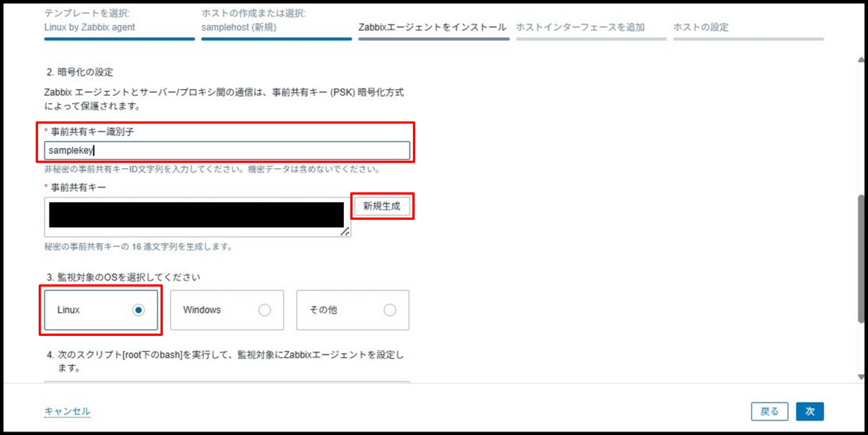Select the その他 OS radio button
Image resolution: width=868 pixels, height=435 pixels.
click(x=390, y=309)
